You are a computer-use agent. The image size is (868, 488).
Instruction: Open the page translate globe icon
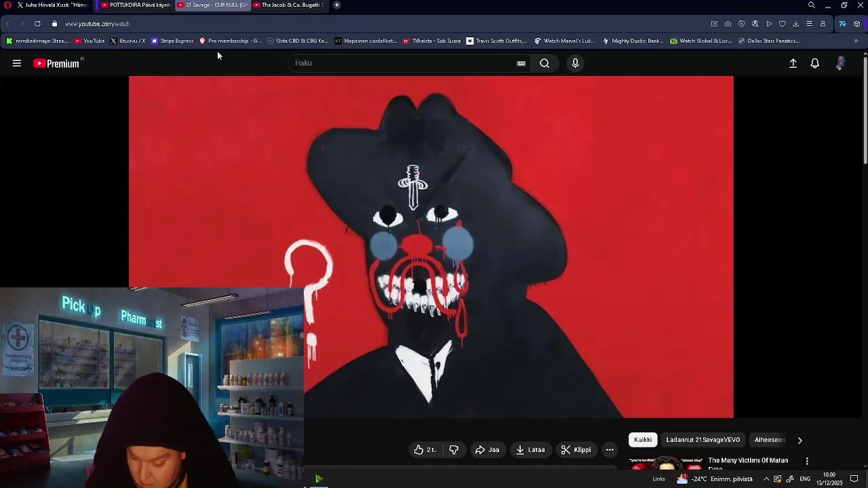[755, 24]
